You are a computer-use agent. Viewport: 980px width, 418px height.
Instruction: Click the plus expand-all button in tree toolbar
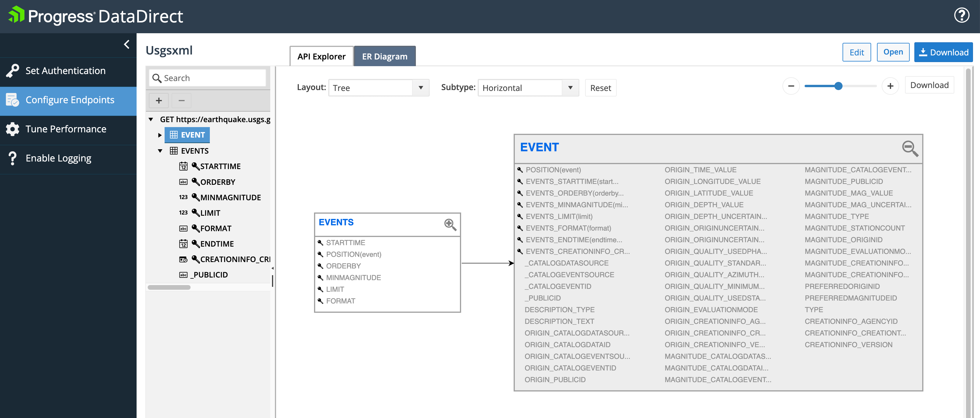tap(159, 101)
